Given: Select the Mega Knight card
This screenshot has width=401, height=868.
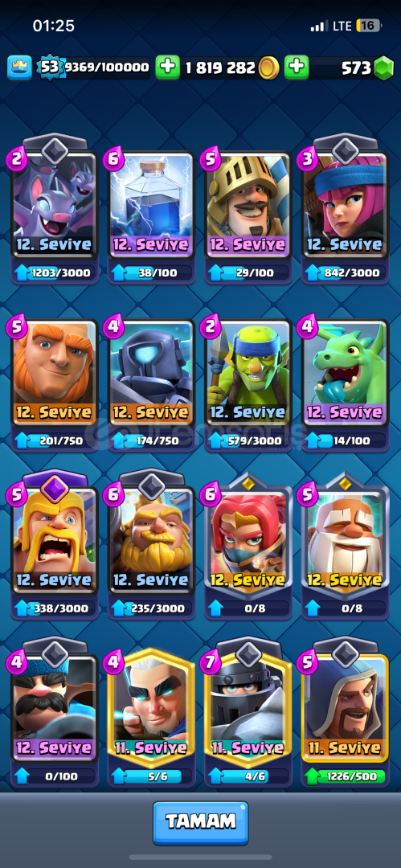Looking at the screenshot, I should [x=248, y=710].
